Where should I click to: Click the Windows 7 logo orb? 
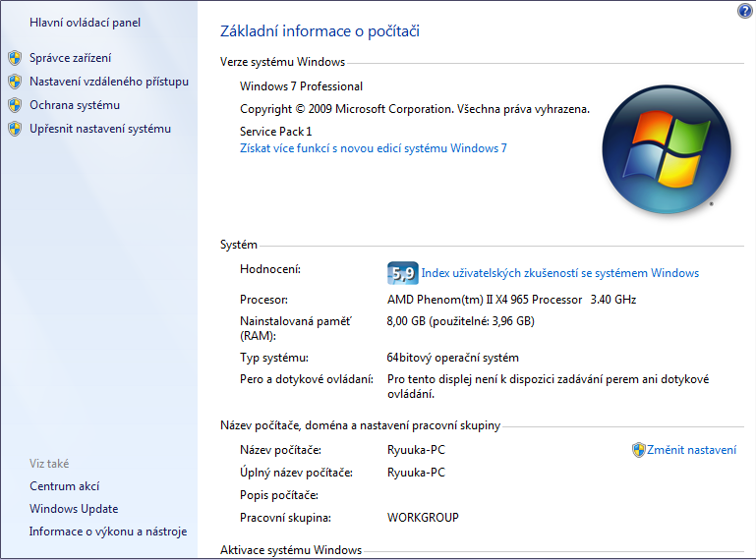tap(667, 149)
